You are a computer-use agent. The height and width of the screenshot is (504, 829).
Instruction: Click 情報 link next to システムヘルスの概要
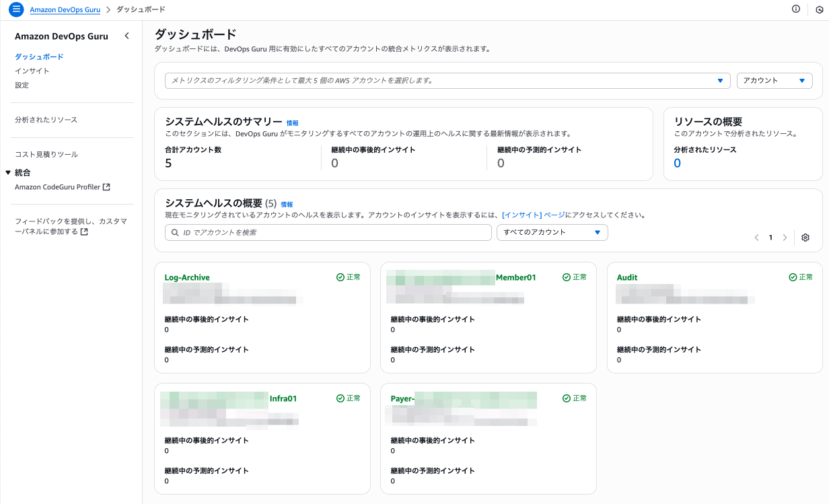(x=287, y=204)
